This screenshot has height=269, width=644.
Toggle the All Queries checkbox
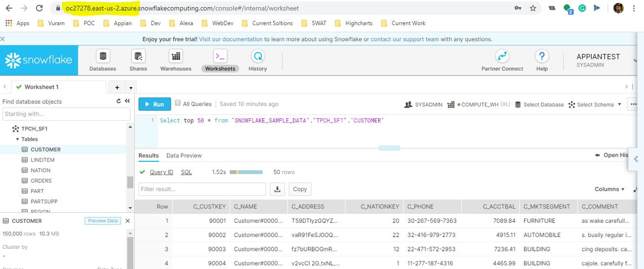pyautogui.click(x=177, y=103)
